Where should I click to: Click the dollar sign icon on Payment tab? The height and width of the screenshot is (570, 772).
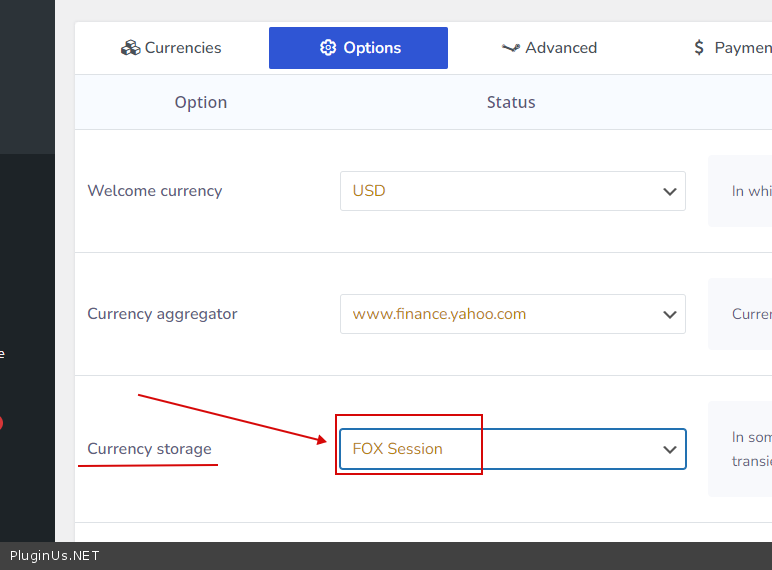click(x=699, y=48)
